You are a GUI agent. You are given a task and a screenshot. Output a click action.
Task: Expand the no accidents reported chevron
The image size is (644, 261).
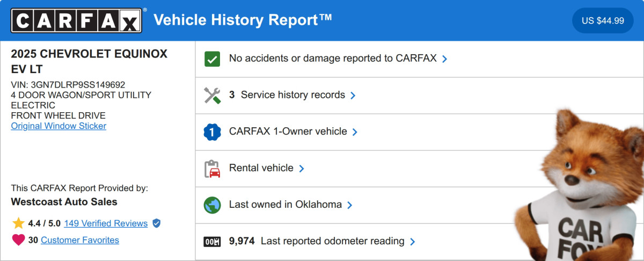pos(444,59)
